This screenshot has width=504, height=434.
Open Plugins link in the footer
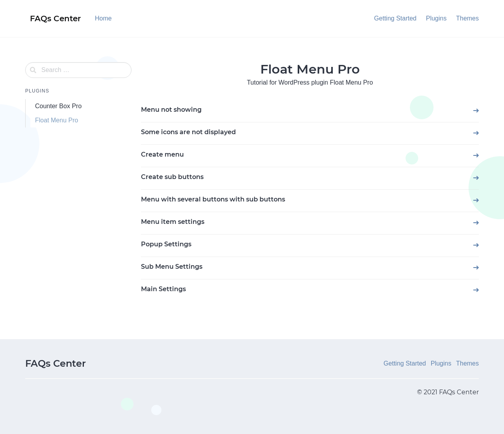tap(441, 364)
